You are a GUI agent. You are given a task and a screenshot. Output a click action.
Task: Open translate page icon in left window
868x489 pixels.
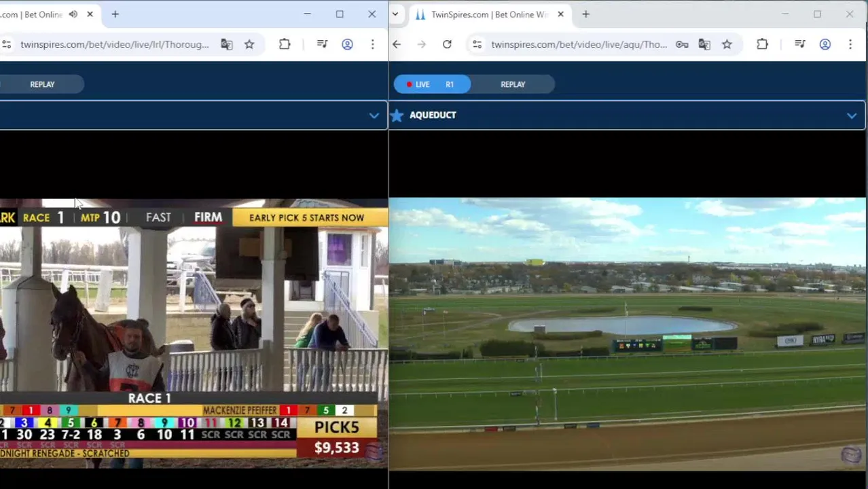227,44
